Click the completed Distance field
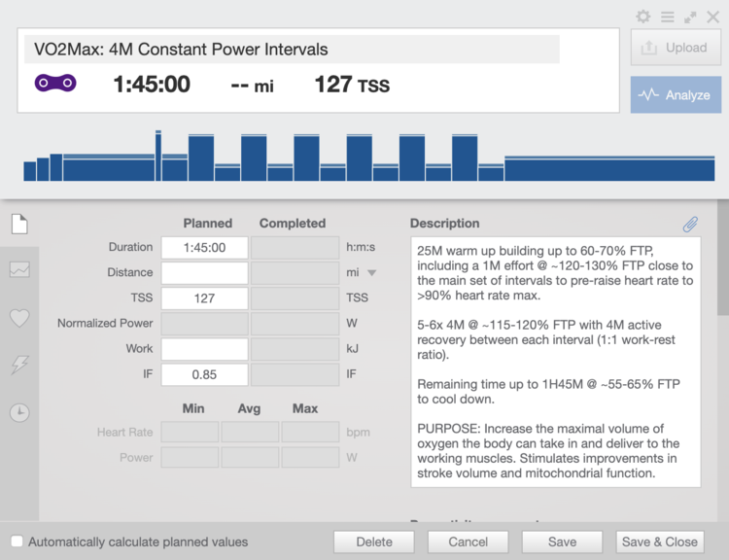Image resolution: width=729 pixels, height=560 pixels. (295, 273)
